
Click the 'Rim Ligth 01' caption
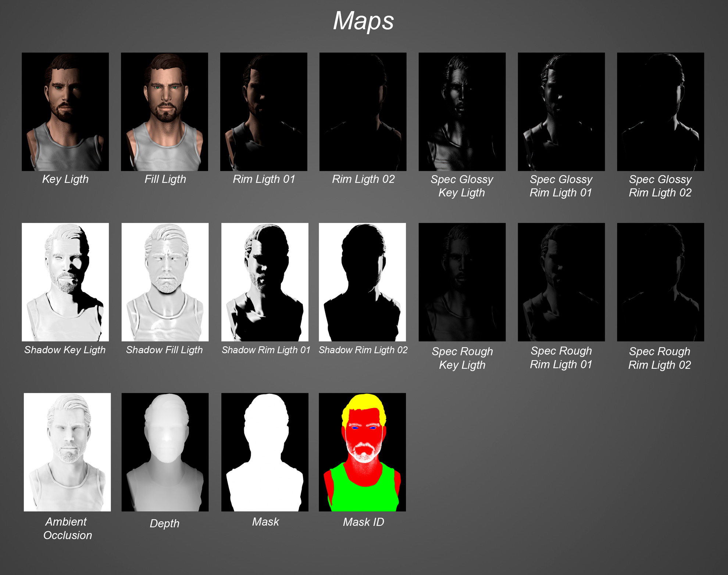click(x=264, y=179)
